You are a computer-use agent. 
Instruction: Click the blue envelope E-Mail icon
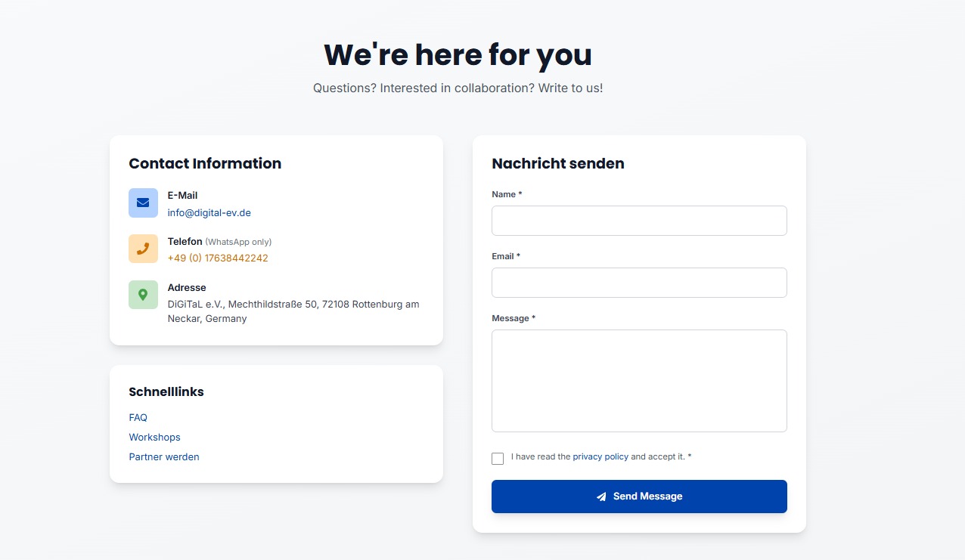click(143, 203)
